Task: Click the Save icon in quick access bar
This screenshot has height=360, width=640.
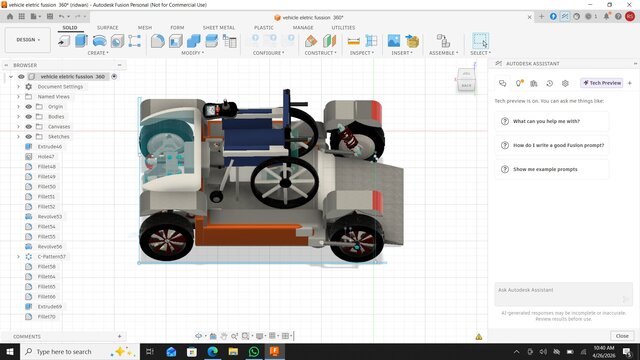Action: (x=50, y=16)
